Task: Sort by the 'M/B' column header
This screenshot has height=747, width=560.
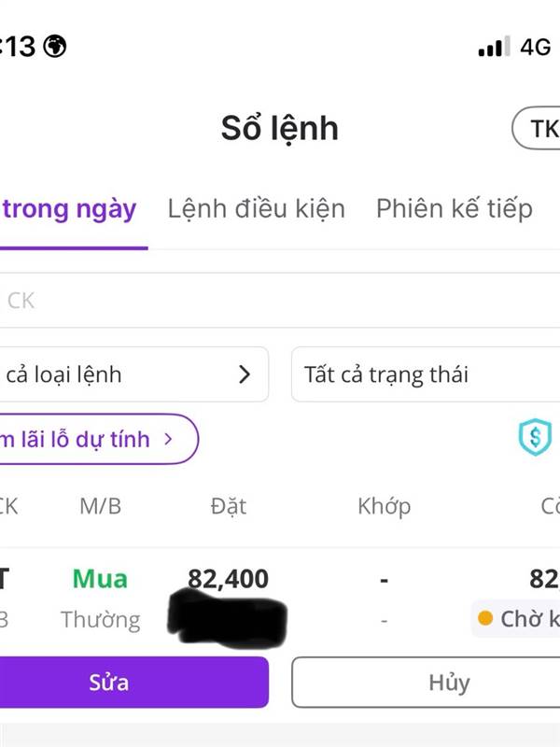Action: [100, 506]
